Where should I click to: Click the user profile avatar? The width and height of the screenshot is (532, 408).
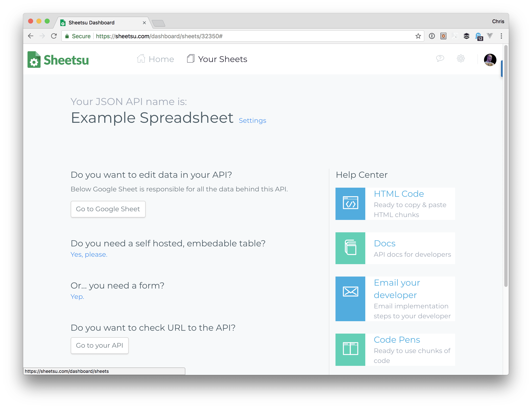click(x=490, y=60)
